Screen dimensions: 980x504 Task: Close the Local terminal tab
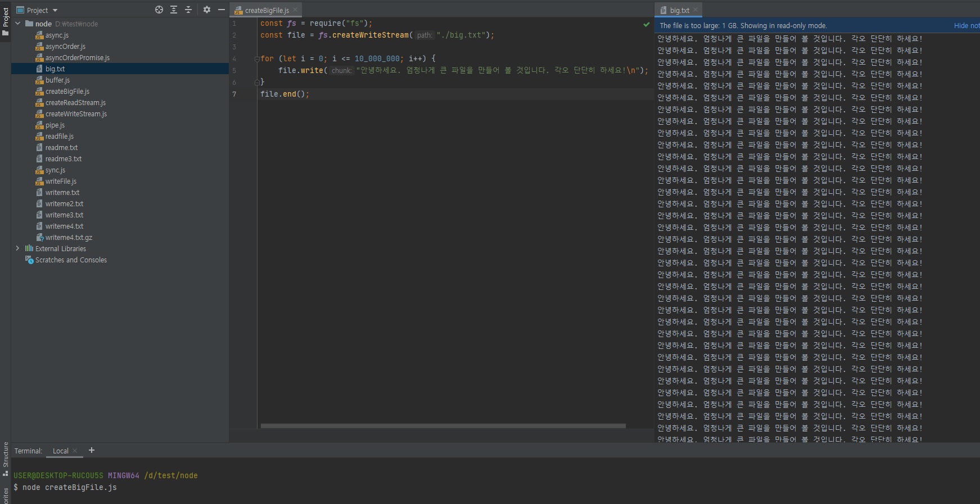(x=75, y=451)
